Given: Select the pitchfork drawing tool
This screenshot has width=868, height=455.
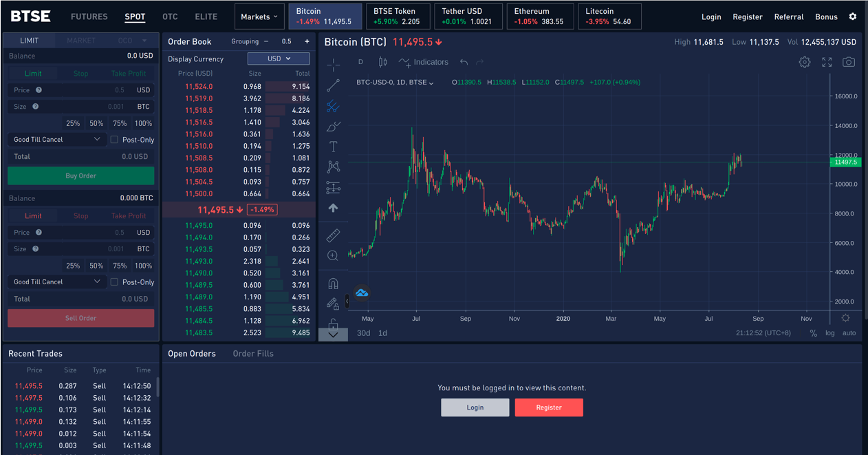Looking at the screenshot, I should [333, 107].
